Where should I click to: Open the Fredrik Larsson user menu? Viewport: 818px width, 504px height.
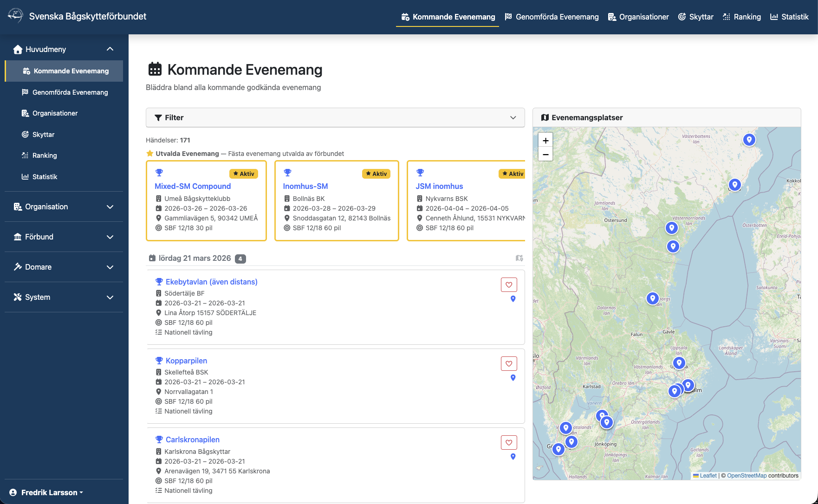(46, 492)
